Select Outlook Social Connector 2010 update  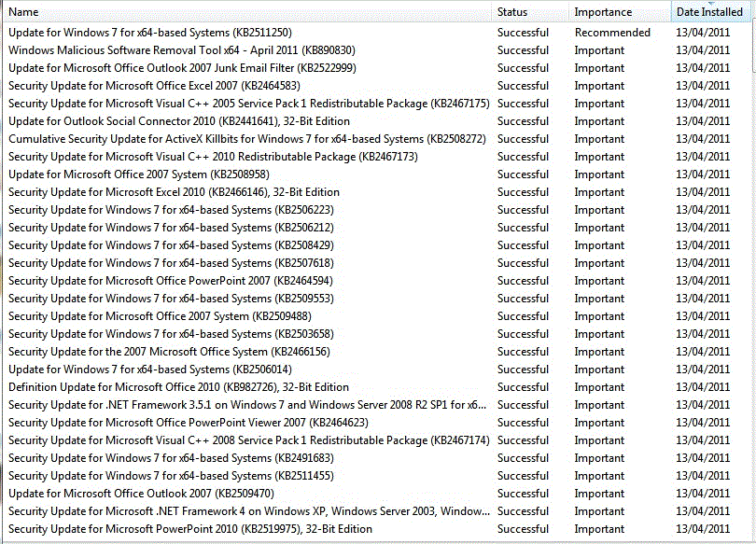click(179, 121)
